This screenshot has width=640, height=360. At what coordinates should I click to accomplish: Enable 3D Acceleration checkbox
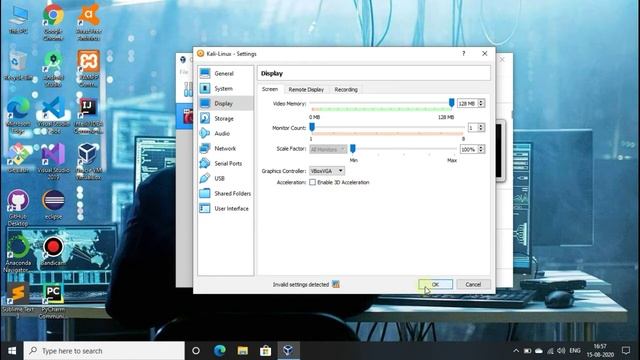pyautogui.click(x=313, y=182)
